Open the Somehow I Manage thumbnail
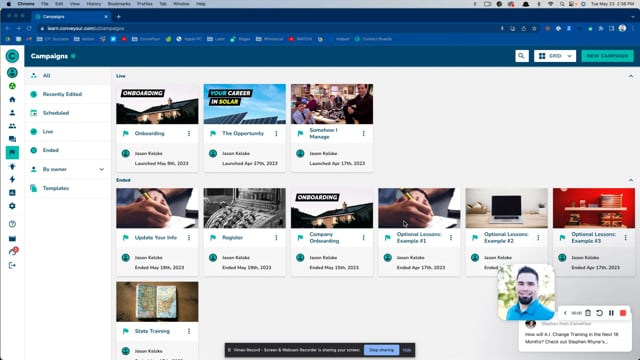640x360 pixels. click(x=332, y=104)
